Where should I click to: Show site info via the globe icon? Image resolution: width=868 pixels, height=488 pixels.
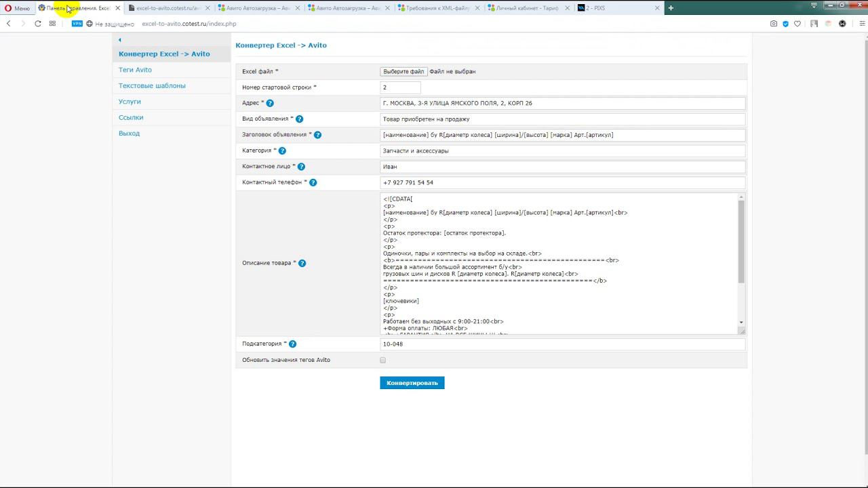point(90,24)
